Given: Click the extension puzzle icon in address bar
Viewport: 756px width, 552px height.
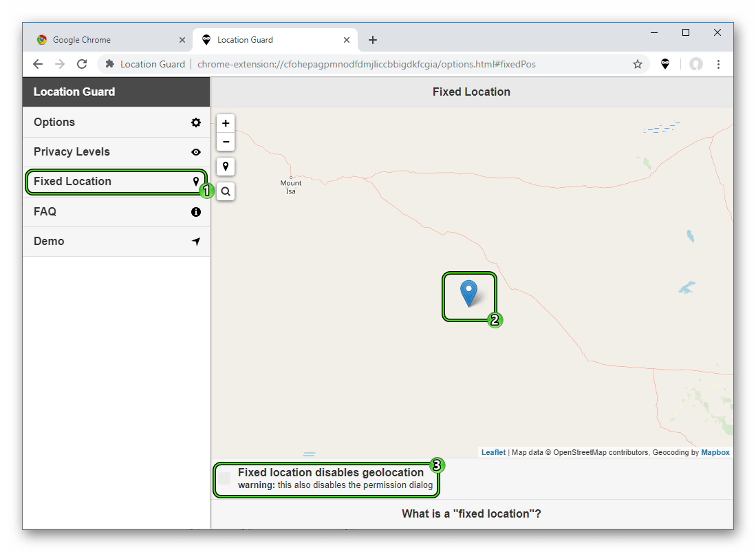Looking at the screenshot, I should click(110, 64).
